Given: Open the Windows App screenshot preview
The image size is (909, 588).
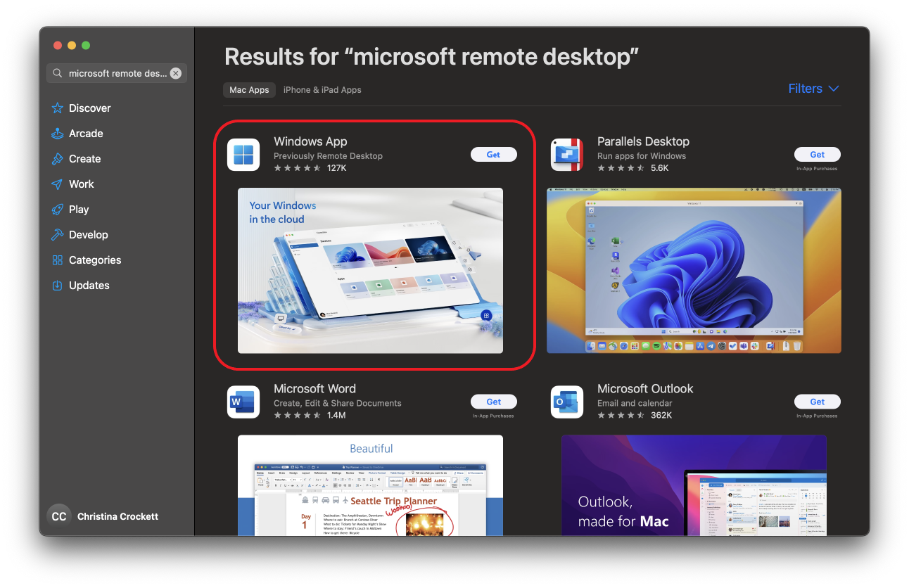Looking at the screenshot, I should (x=370, y=270).
